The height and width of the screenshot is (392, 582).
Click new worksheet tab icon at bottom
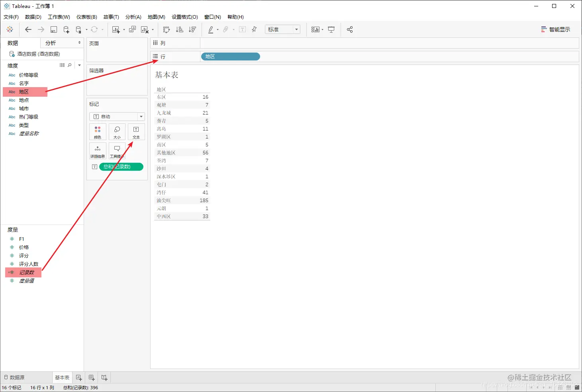79,378
